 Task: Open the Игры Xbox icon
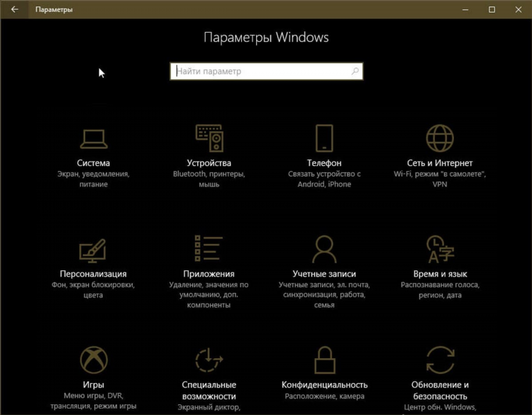pyautogui.click(x=94, y=360)
